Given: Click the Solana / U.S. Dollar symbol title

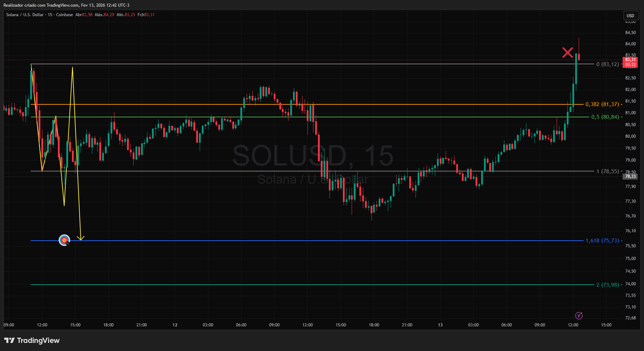Looking at the screenshot, I should pyautogui.click(x=25, y=15).
